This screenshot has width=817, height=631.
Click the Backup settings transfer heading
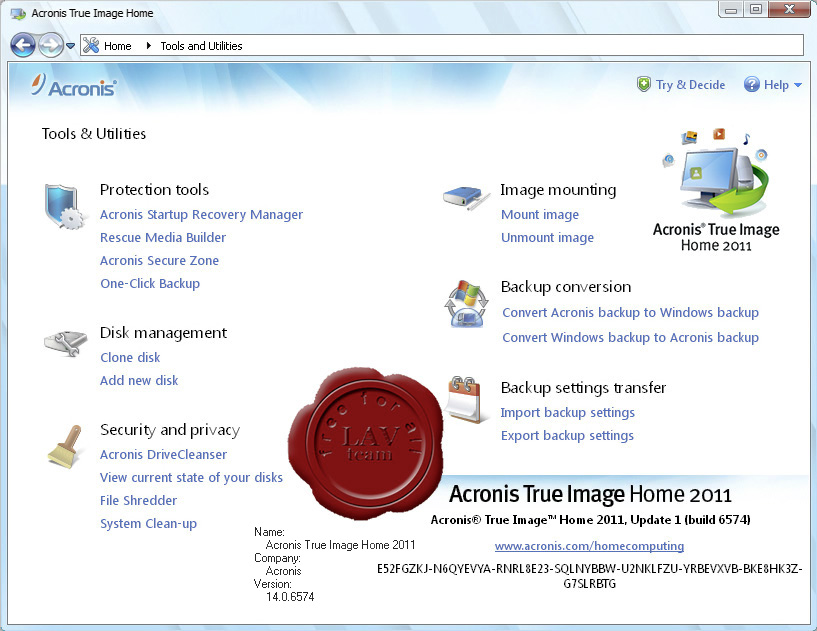tap(583, 388)
